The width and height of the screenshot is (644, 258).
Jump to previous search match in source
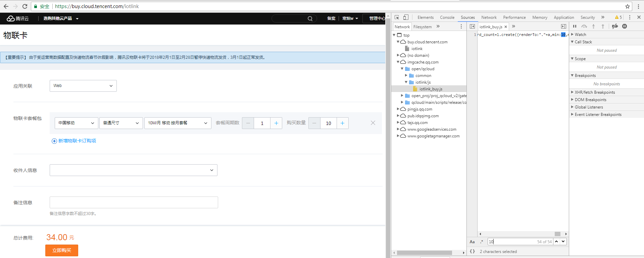click(x=556, y=242)
